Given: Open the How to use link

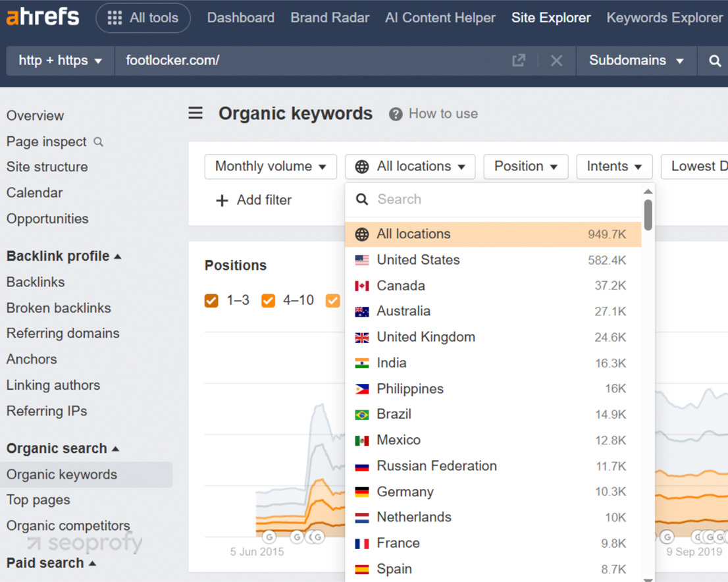Looking at the screenshot, I should (x=443, y=114).
